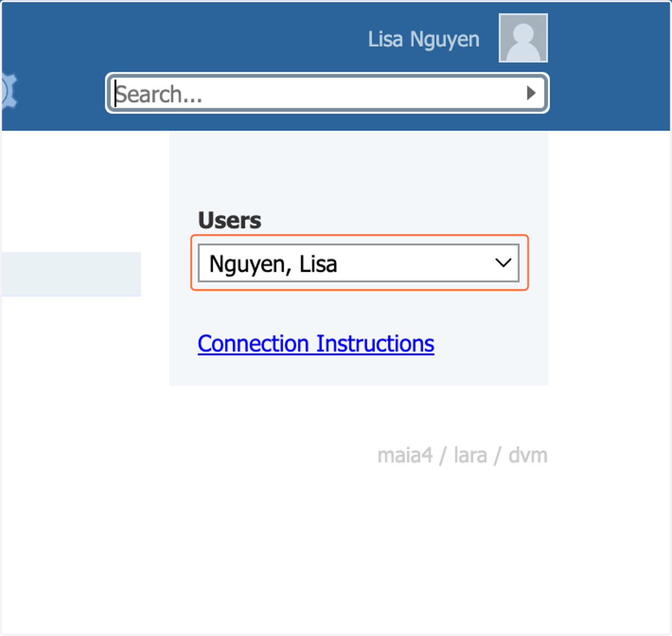672x636 pixels.
Task: Open the Connection Instructions link
Action: coord(316,343)
